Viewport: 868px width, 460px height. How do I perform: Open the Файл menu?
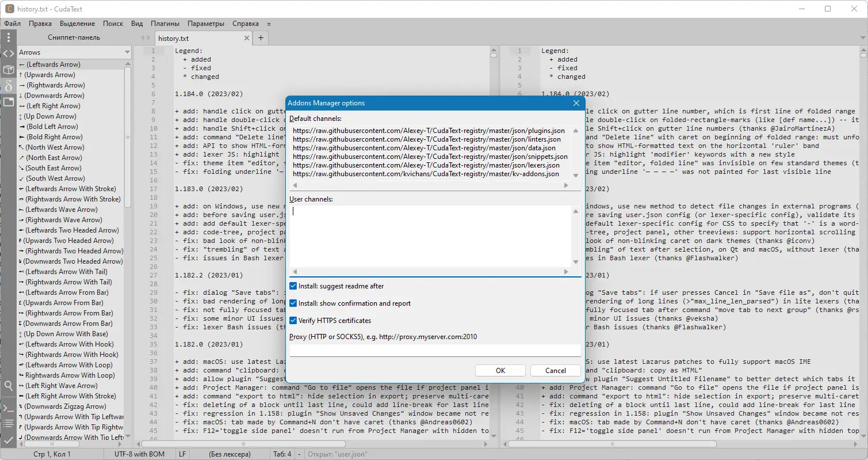[x=13, y=24]
